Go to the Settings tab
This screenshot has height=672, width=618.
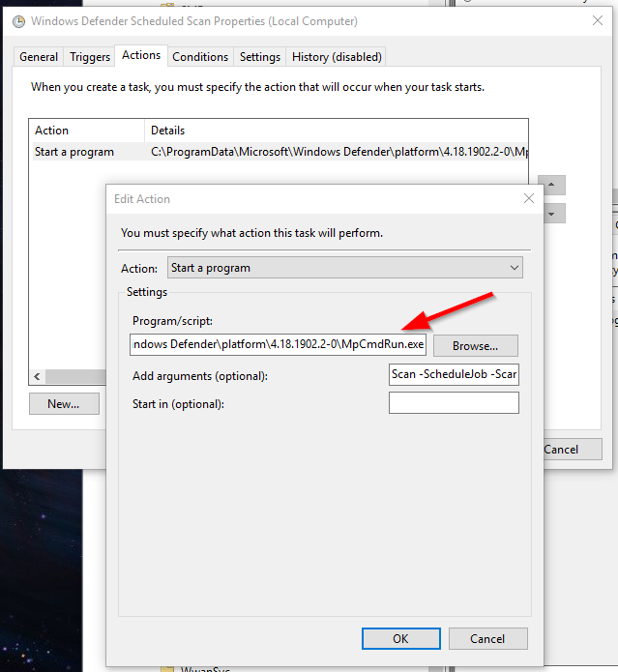(260, 57)
